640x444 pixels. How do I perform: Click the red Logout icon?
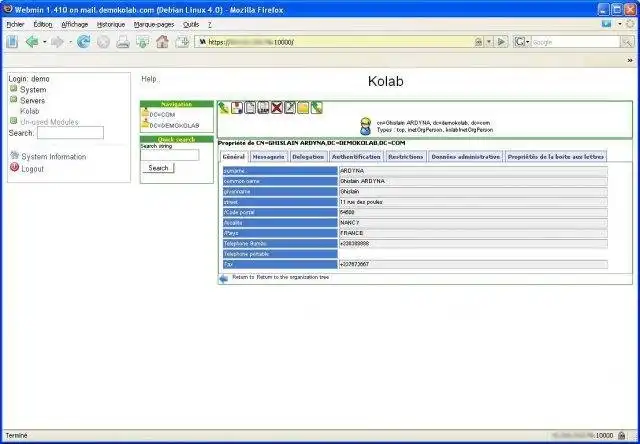(15, 167)
